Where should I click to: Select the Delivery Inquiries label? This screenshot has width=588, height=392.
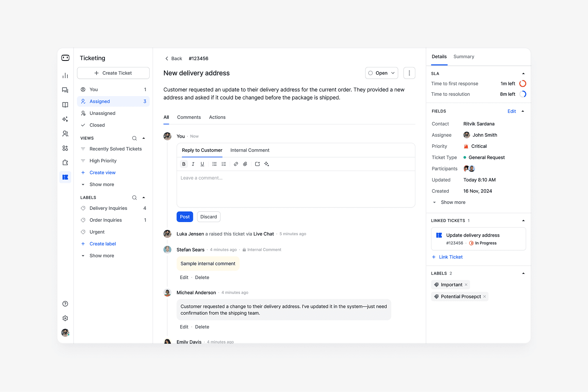point(113,208)
